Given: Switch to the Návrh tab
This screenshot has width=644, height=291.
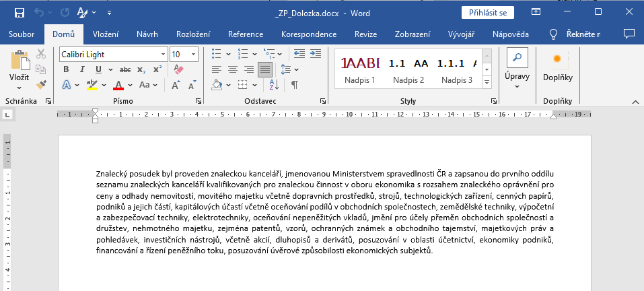Looking at the screenshot, I should 147,34.
